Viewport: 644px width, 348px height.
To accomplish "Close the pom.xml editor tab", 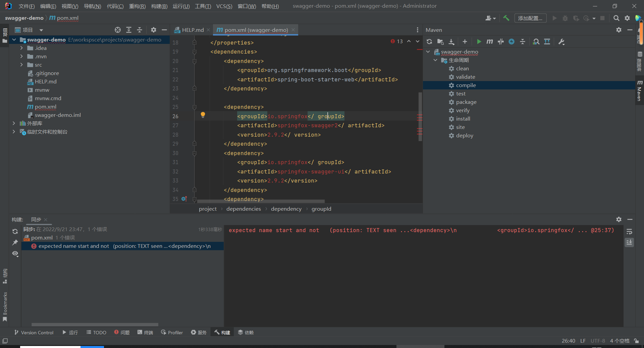I will [x=293, y=30].
